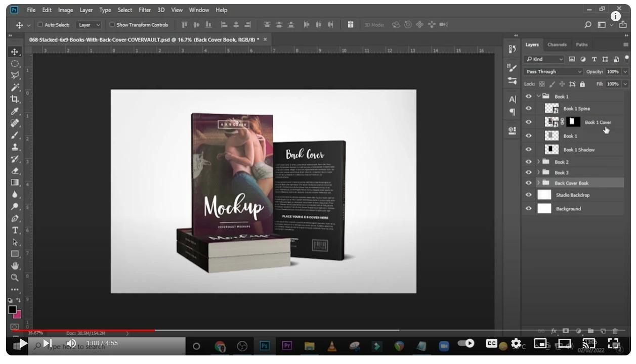
Task: Select the Eraser tool
Action: click(x=15, y=171)
